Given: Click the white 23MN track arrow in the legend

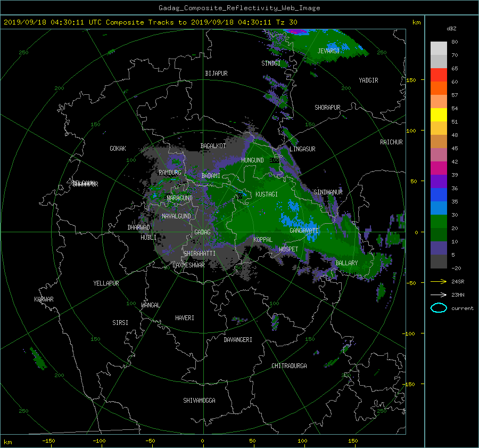Looking at the screenshot, I should (439, 295).
